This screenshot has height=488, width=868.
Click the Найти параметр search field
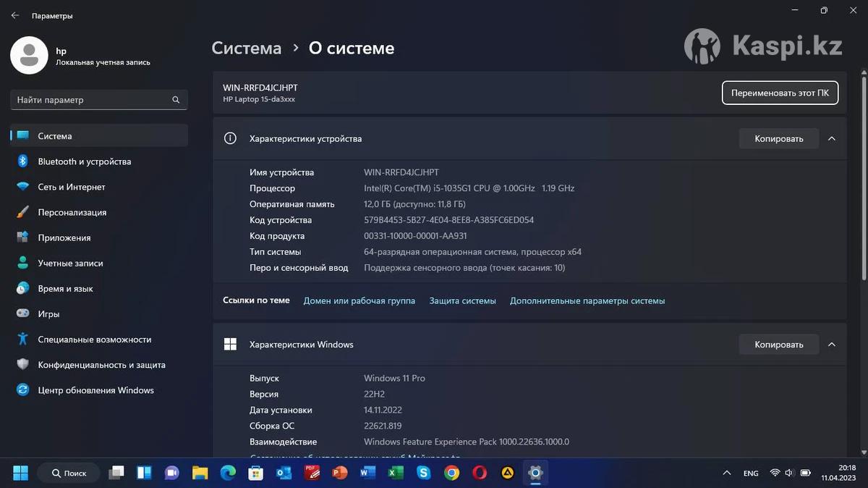[x=99, y=100]
